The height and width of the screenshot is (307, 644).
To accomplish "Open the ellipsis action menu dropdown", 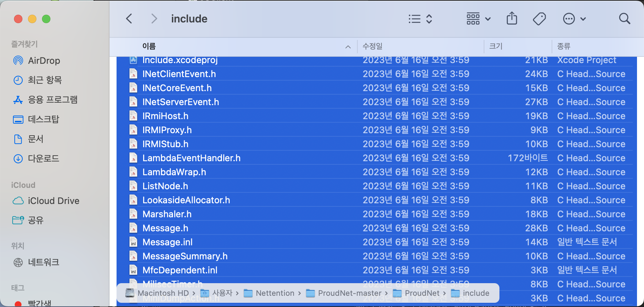I will tap(574, 19).
